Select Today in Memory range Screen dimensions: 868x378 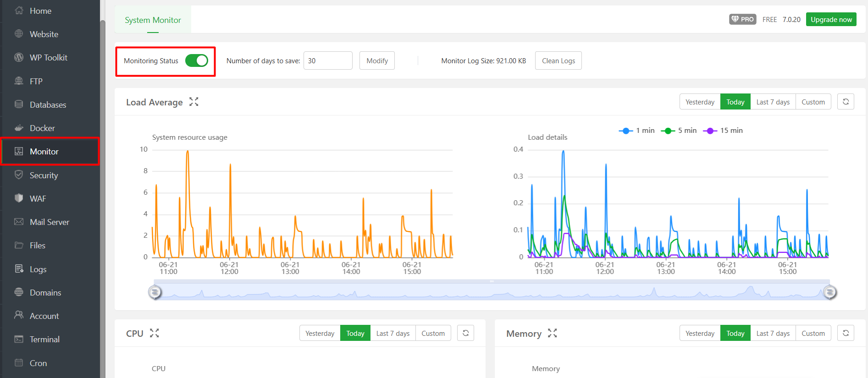click(735, 333)
